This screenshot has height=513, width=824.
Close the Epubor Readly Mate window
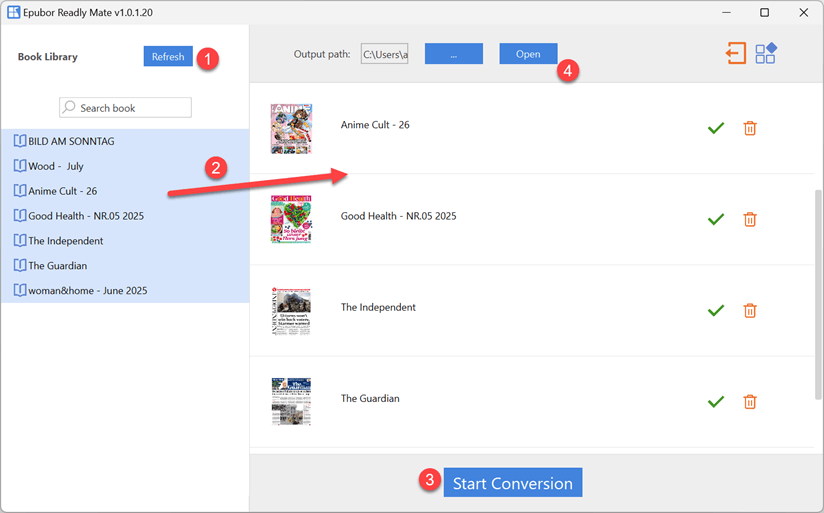point(804,12)
